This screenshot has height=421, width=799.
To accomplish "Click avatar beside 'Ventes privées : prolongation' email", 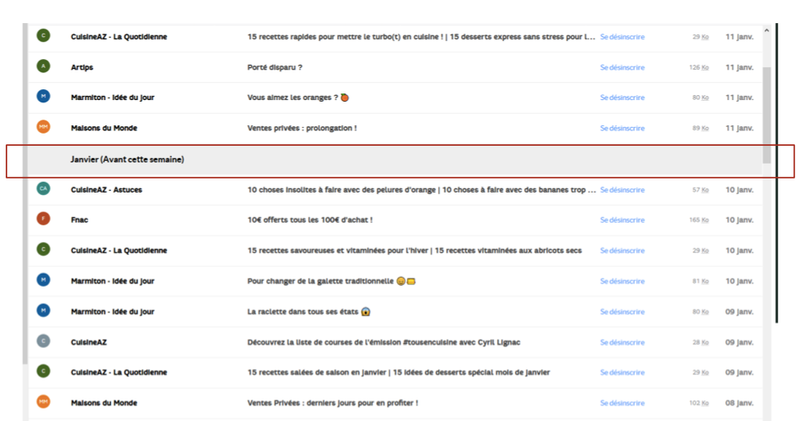I will [x=42, y=128].
